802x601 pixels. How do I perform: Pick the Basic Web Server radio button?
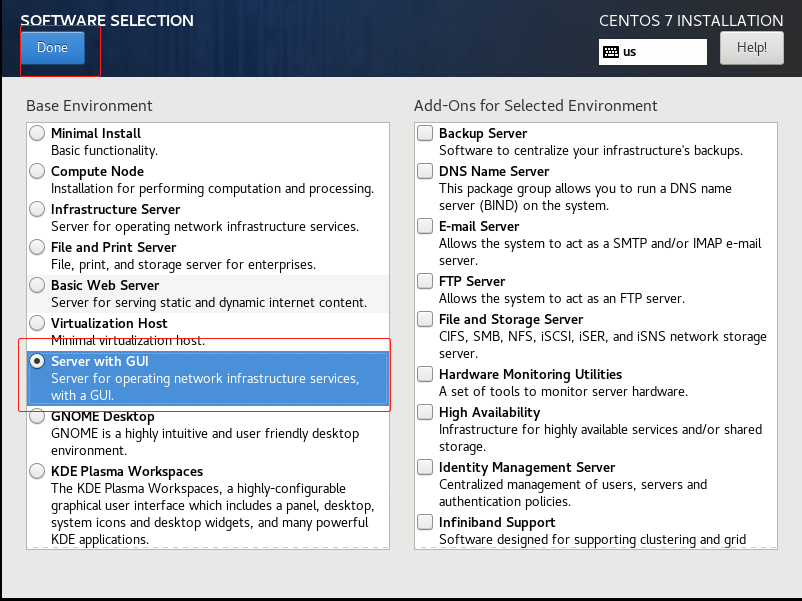[x=37, y=285]
